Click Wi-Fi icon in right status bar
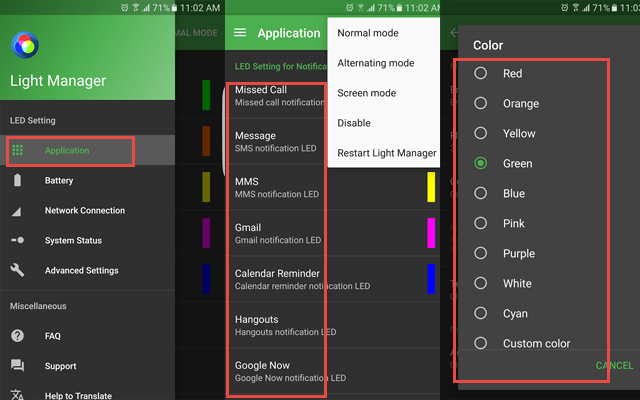This screenshot has width=640, height=400. [x=576, y=8]
